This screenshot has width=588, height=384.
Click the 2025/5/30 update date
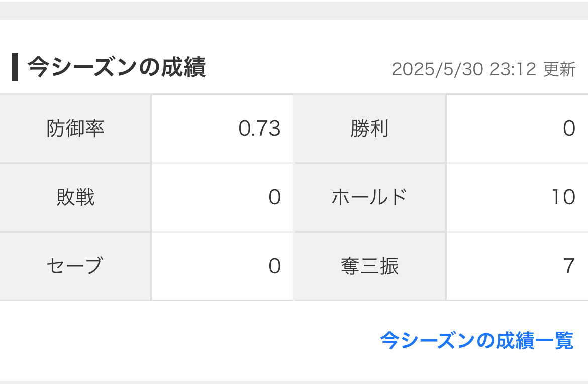(437, 69)
